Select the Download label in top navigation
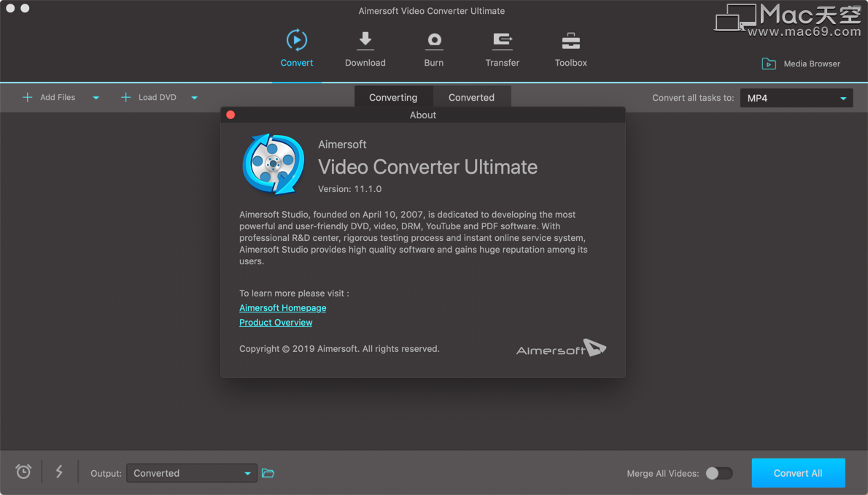 [x=365, y=63]
